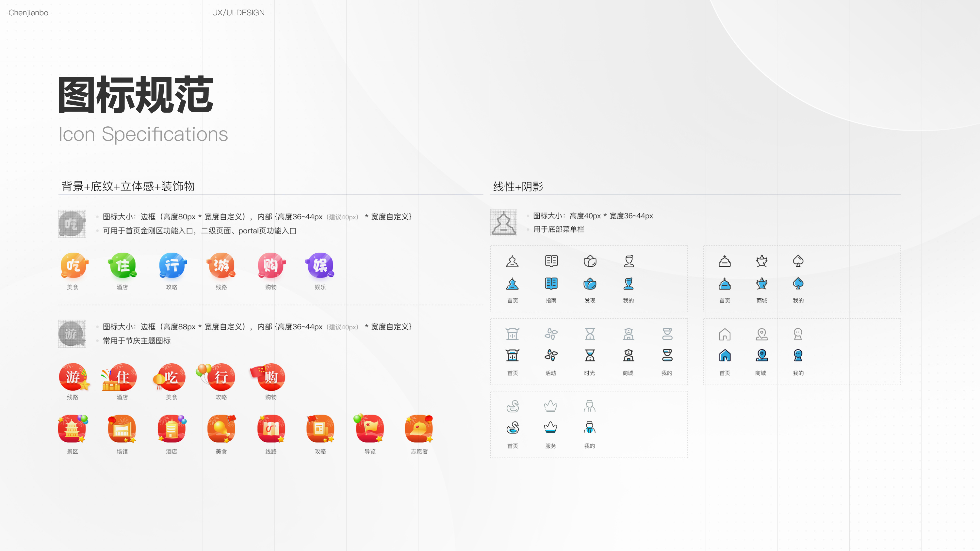The height and width of the screenshot is (551, 980).
Task: Click the blue 指南 open book icon
Action: point(551,284)
